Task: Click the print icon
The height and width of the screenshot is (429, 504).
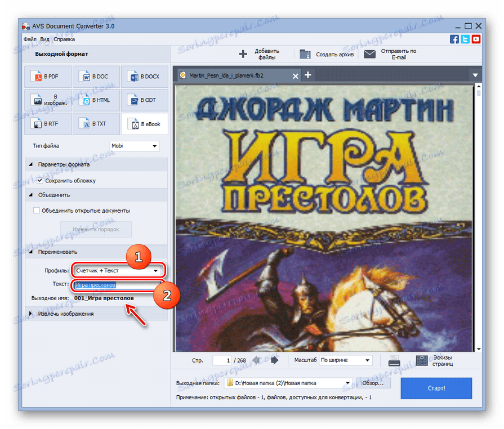Action: (x=394, y=360)
